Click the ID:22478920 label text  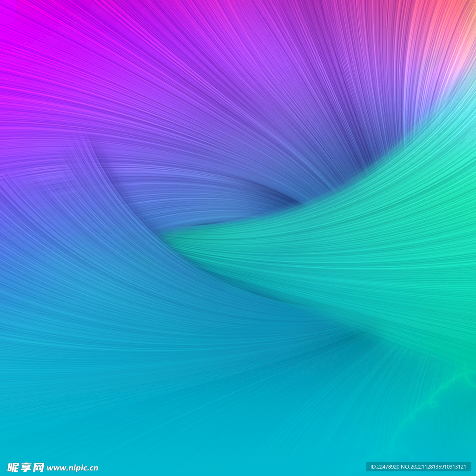(x=385, y=467)
